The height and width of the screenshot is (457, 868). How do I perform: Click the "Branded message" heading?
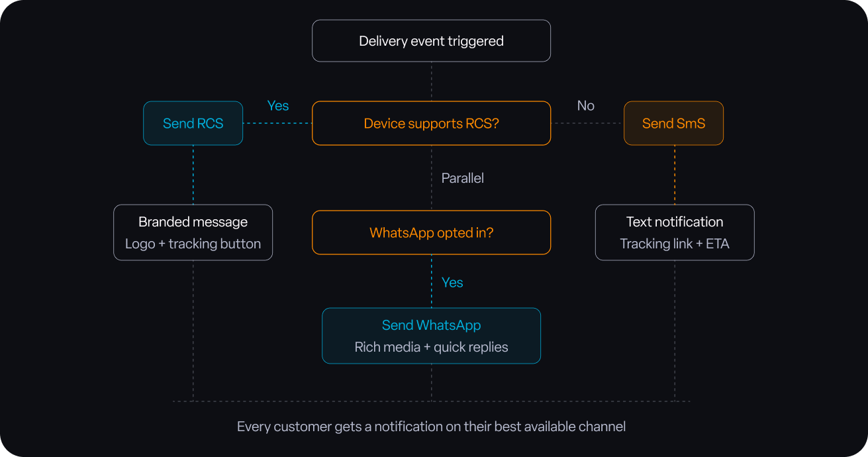(x=193, y=222)
